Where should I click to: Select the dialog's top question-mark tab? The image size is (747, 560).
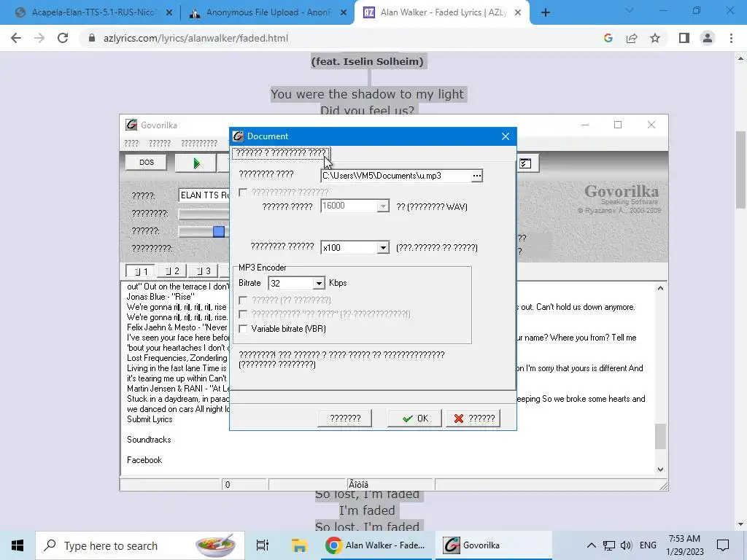(x=281, y=153)
